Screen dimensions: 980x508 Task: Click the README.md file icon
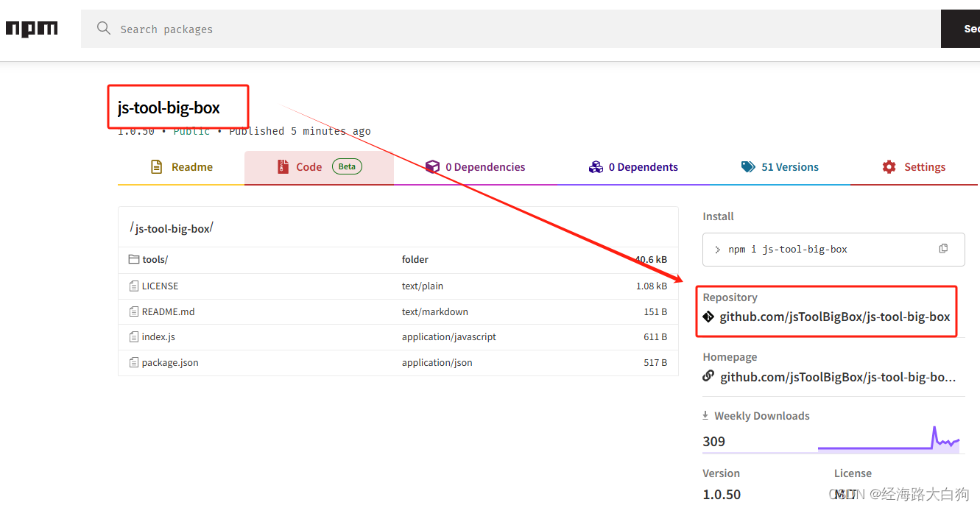point(134,311)
